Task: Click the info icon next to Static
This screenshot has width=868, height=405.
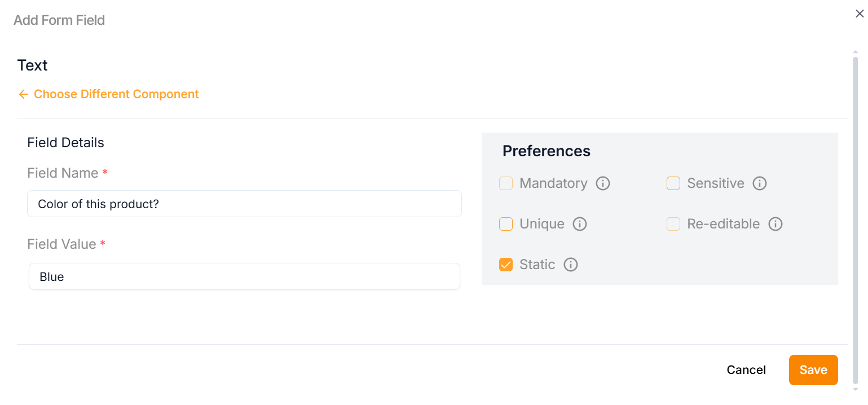Action: (x=571, y=265)
